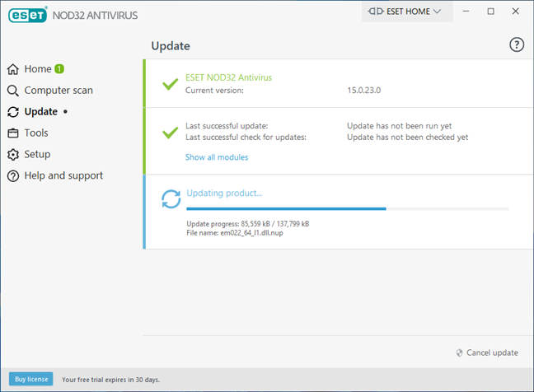Click the 'Update has not been run yet' text

(399, 126)
